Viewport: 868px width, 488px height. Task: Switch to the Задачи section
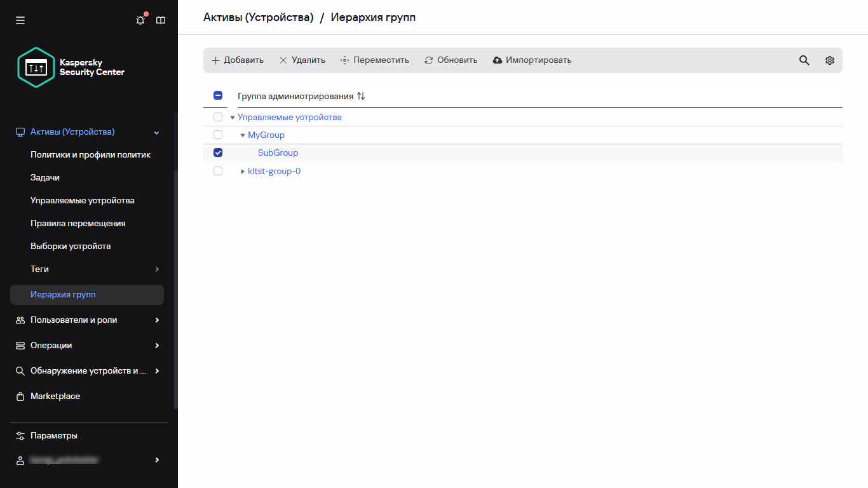44,177
